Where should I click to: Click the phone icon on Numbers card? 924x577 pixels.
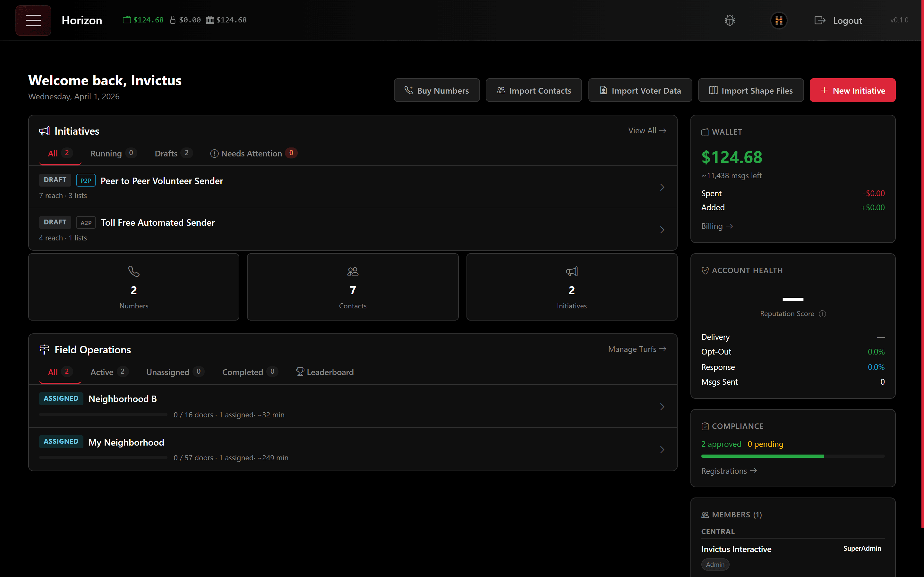pos(134,271)
